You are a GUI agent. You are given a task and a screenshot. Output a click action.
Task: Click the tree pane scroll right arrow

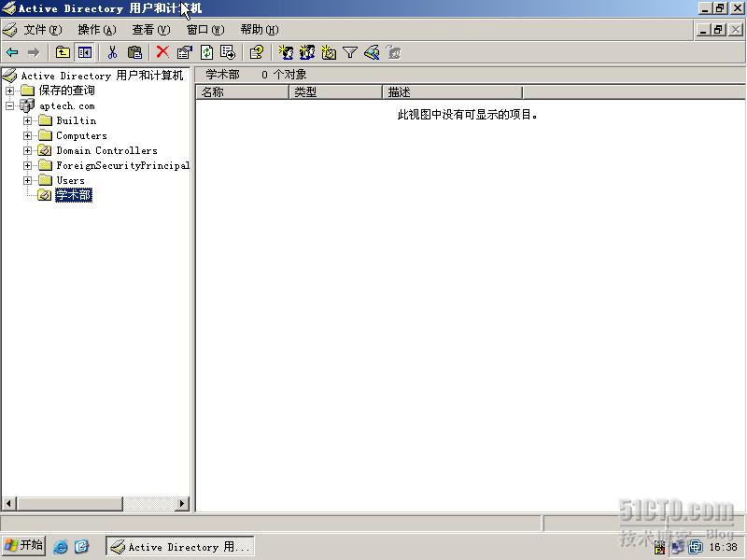coord(181,503)
